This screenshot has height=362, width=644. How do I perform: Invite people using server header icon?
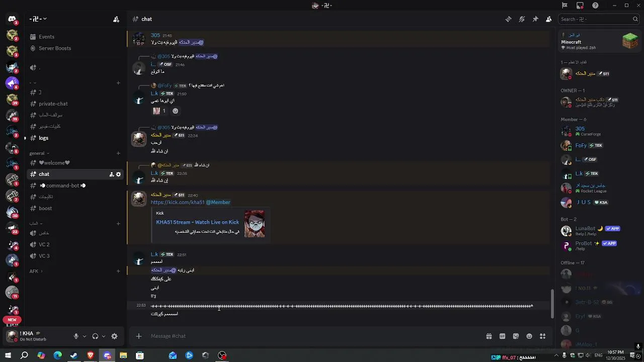coord(116,19)
